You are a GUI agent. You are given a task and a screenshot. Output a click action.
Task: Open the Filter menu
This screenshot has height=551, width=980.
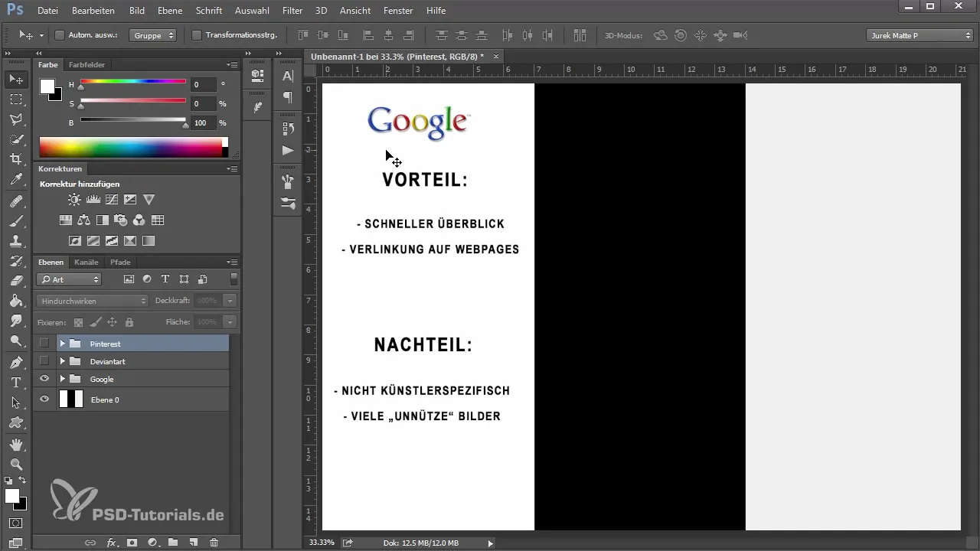pyautogui.click(x=292, y=11)
